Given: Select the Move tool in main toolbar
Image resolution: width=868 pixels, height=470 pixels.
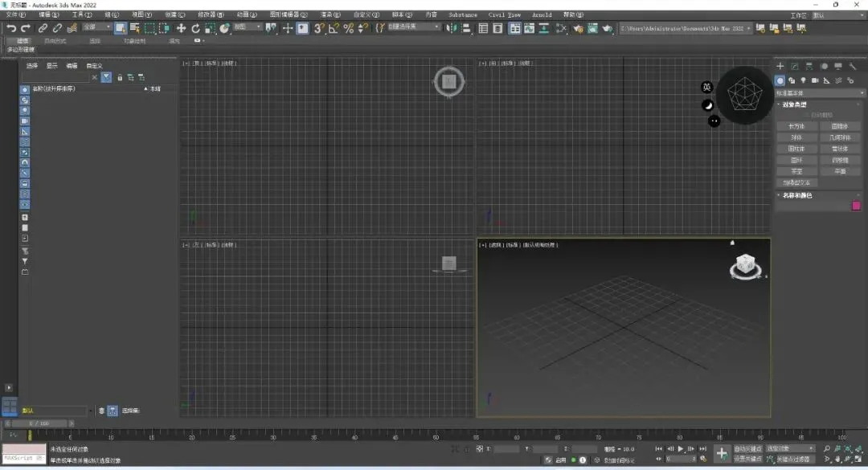Looking at the screenshot, I should click(x=181, y=28).
